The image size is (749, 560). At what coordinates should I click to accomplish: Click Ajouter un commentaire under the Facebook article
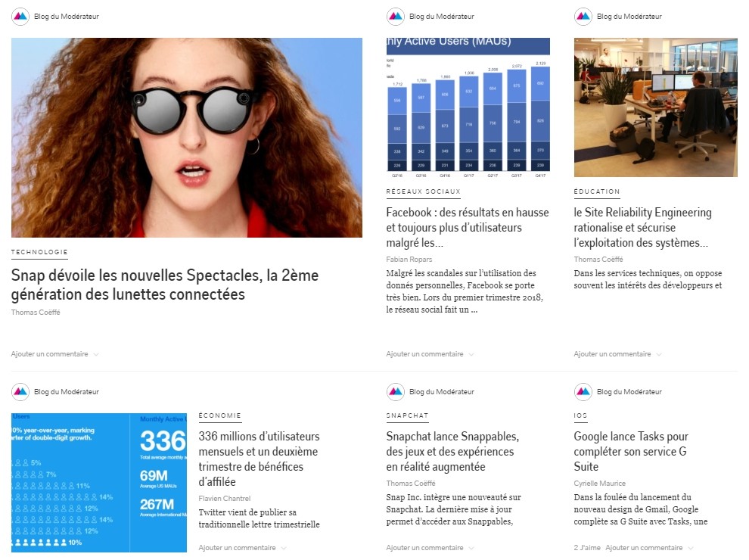[425, 354]
